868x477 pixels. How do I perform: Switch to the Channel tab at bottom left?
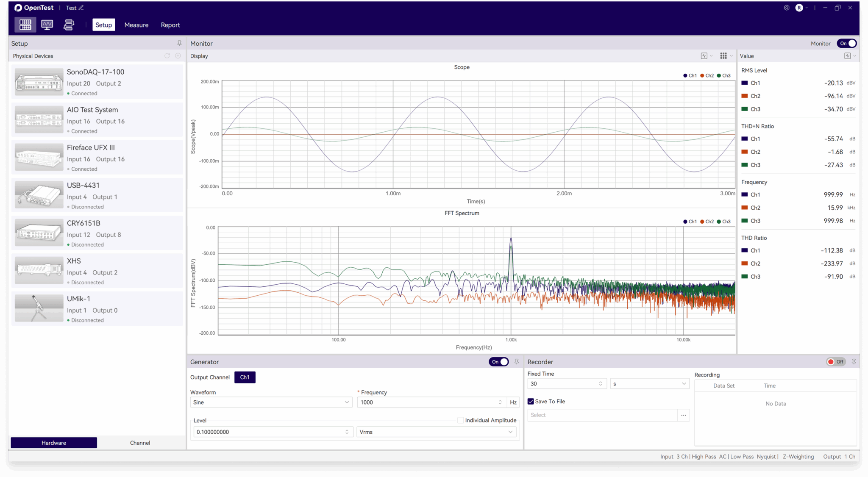[140, 443]
